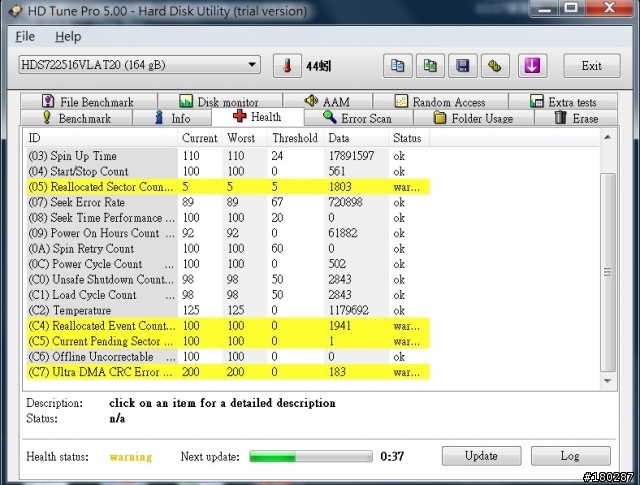
Task: Minimize the HD Tune Pro window
Action: (x=544, y=8)
